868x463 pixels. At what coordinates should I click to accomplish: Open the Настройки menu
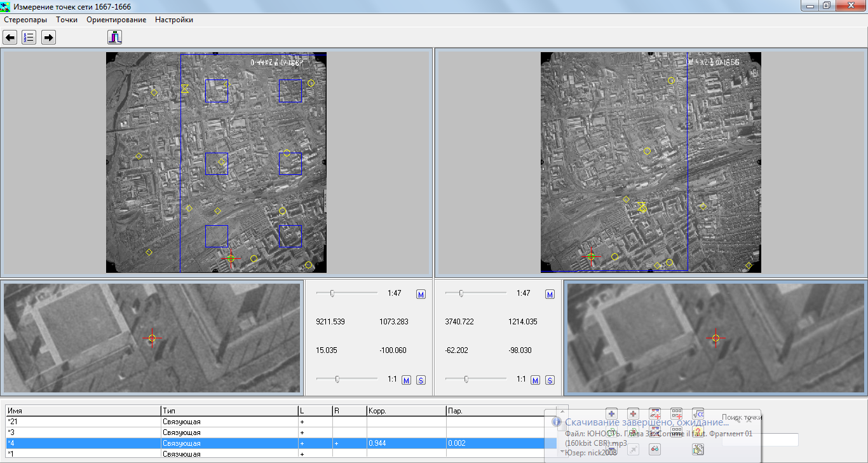(174, 20)
